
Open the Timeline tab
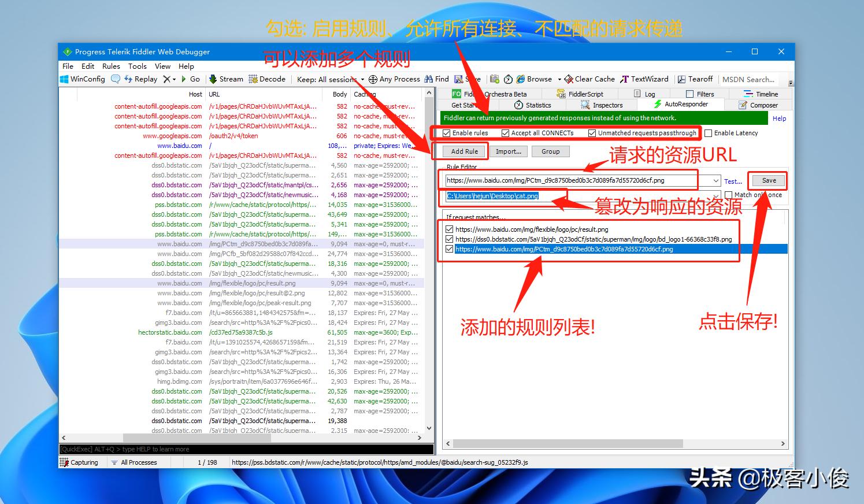[x=761, y=94]
